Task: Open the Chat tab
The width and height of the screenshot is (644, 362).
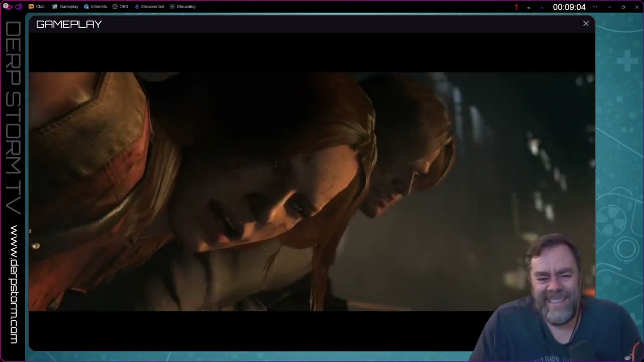Action: pos(37,7)
